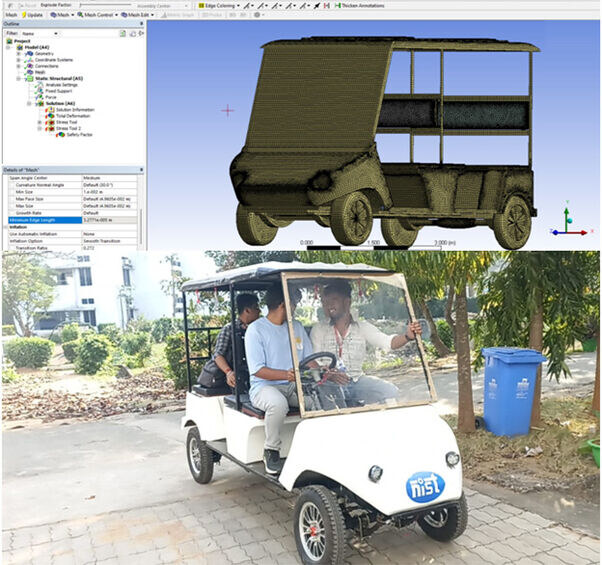Open the Mesh Control menu
Viewport: 602px width, 565px height.
click(x=97, y=15)
